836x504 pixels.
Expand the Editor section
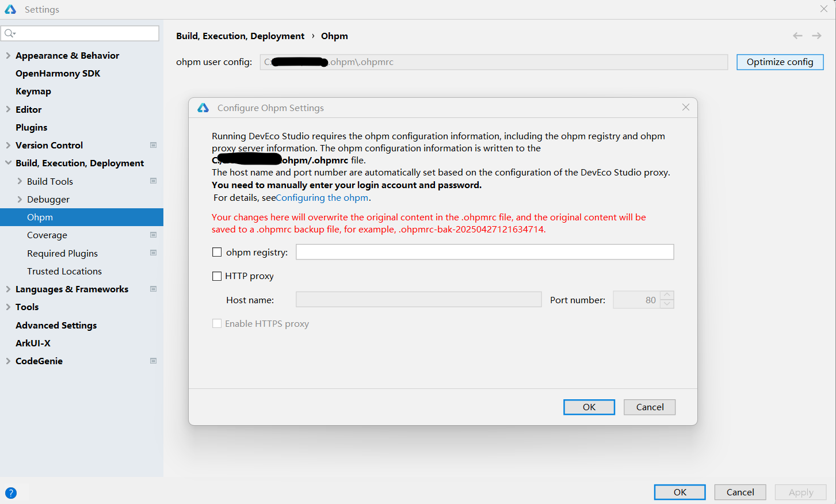coord(8,109)
